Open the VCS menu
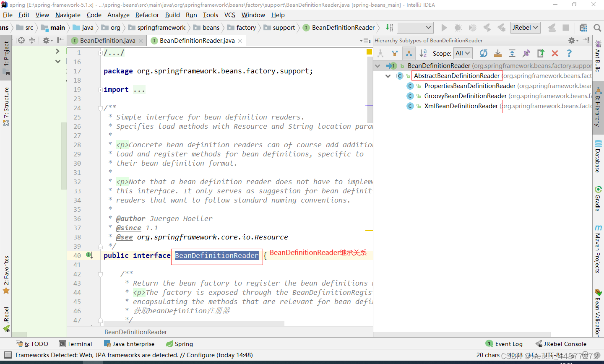The image size is (604, 364). [x=230, y=15]
